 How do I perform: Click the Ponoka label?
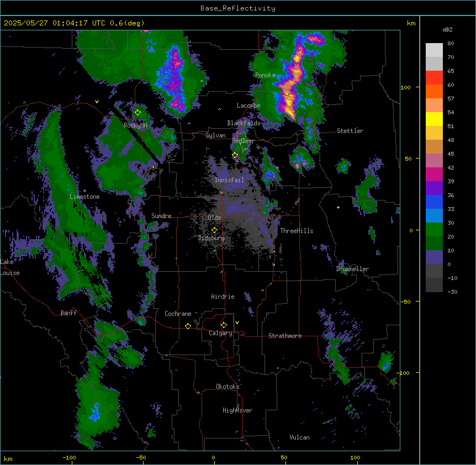coord(265,75)
